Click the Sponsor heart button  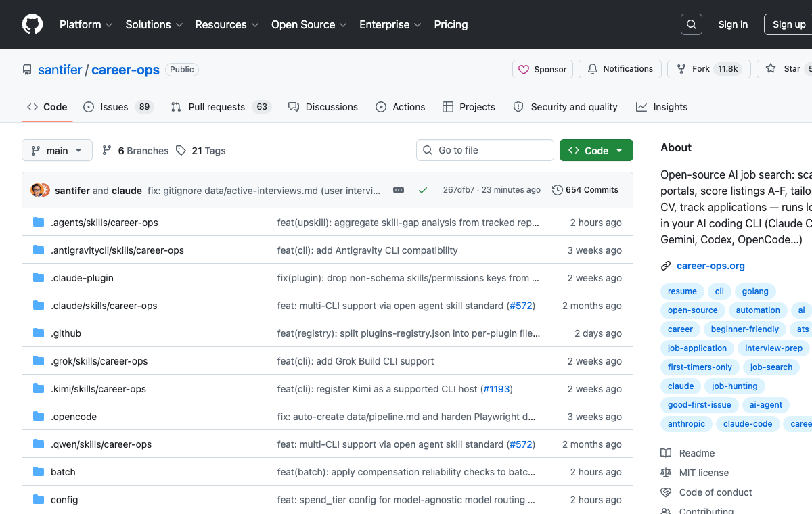[x=543, y=69]
